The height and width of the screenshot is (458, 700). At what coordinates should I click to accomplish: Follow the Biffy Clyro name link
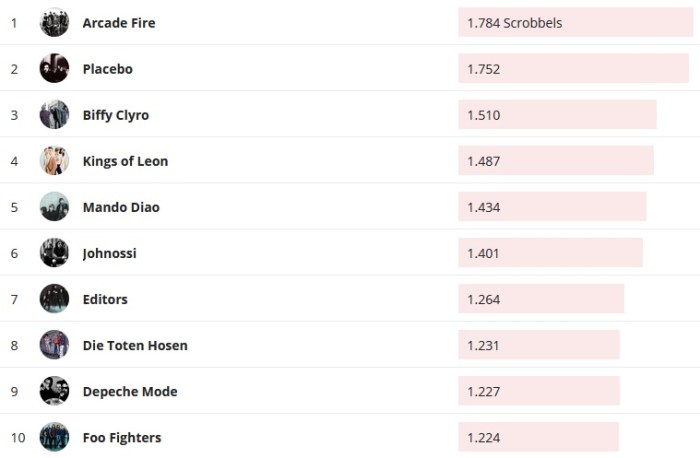click(115, 115)
